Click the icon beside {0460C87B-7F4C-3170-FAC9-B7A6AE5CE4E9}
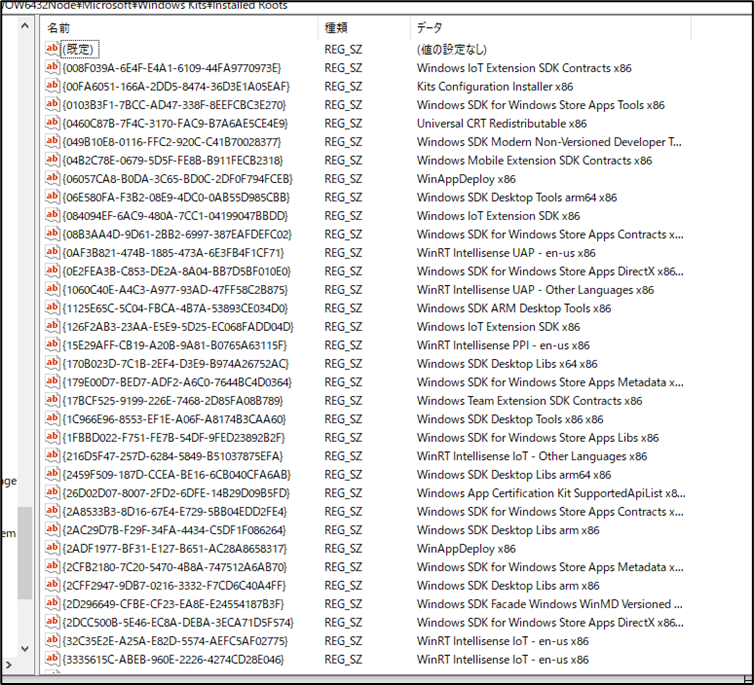Image resolution: width=754 pixels, height=685 pixels. [52, 123]
